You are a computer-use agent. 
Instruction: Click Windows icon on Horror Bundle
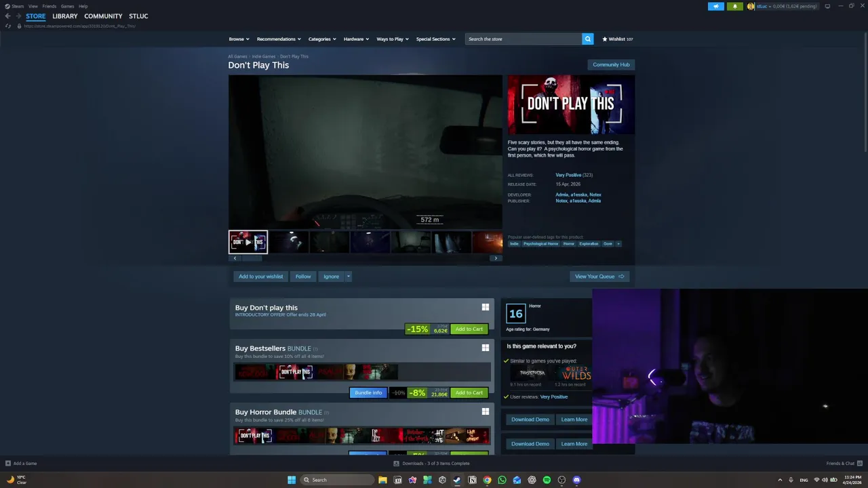[486, 411]
